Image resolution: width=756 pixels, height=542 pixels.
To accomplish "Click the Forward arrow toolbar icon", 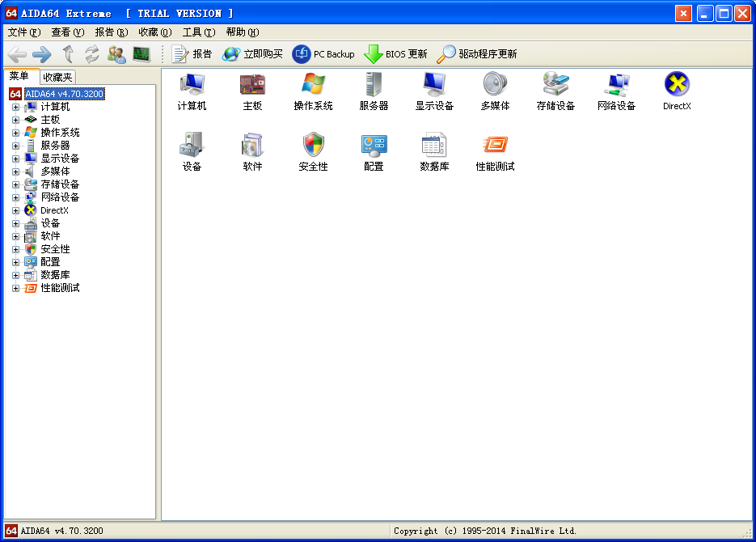I will pyautogui.click(x=42, y=54).
